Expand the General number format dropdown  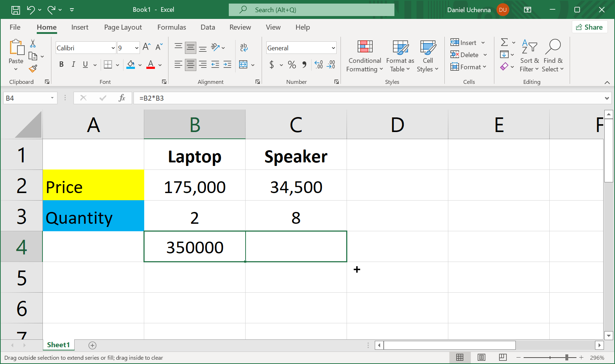(333, 48)
